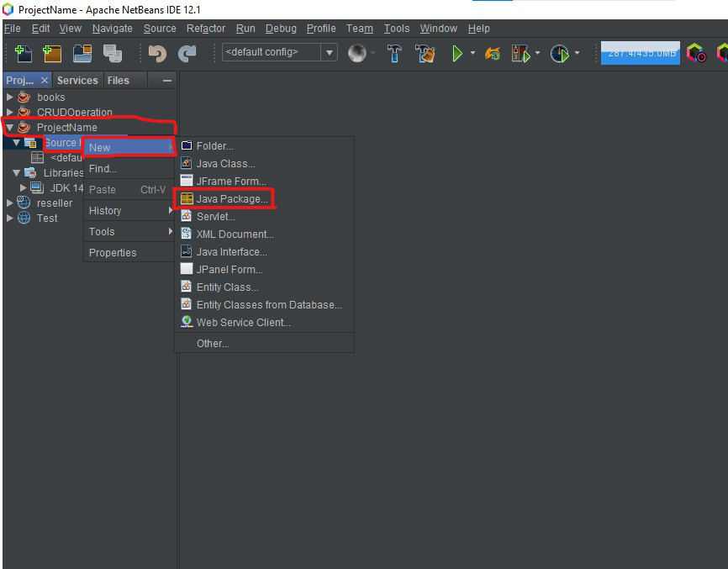The height and width of the screenshot is (569, 728).
Task: Open the Profile Project dropdown arrow
Action: point(577,53)
